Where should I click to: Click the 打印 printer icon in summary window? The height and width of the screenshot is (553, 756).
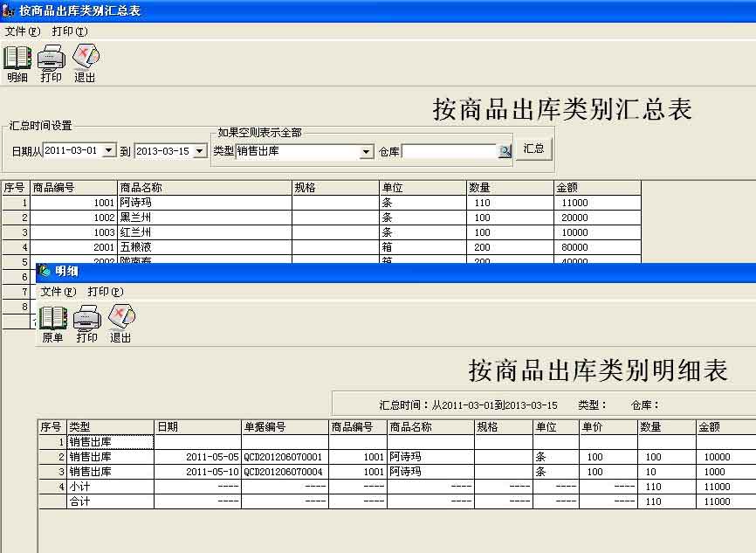pos(51,59)
